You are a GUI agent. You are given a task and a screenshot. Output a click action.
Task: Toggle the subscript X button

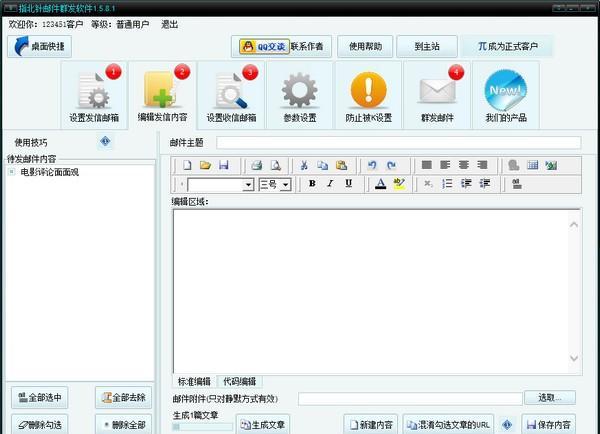[428, 184]
